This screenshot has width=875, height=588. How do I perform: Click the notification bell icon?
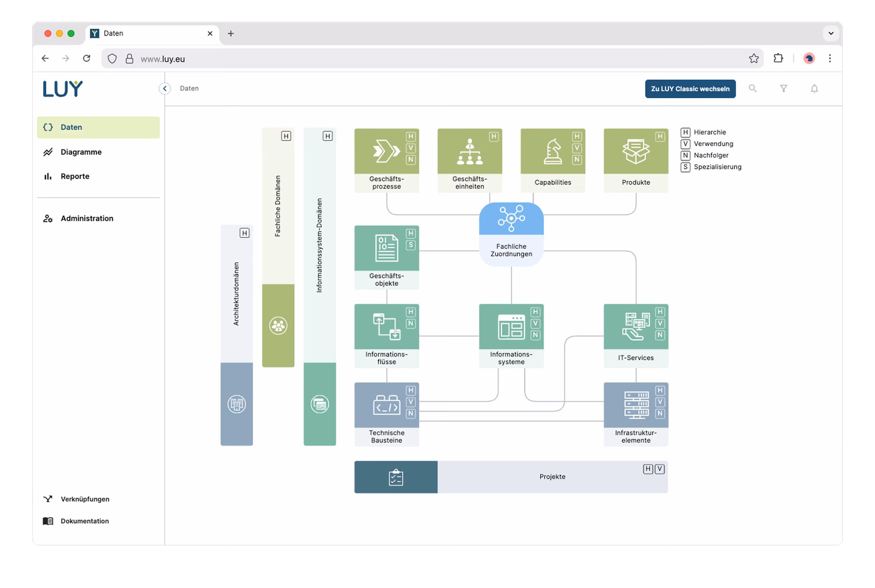(814, 89)
